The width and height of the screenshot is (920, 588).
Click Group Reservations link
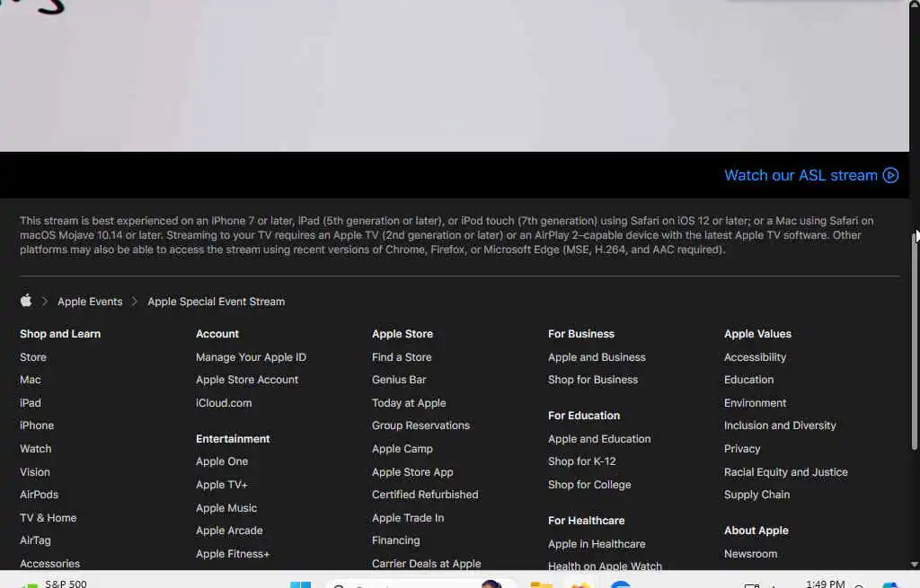[x=420, y=426]
